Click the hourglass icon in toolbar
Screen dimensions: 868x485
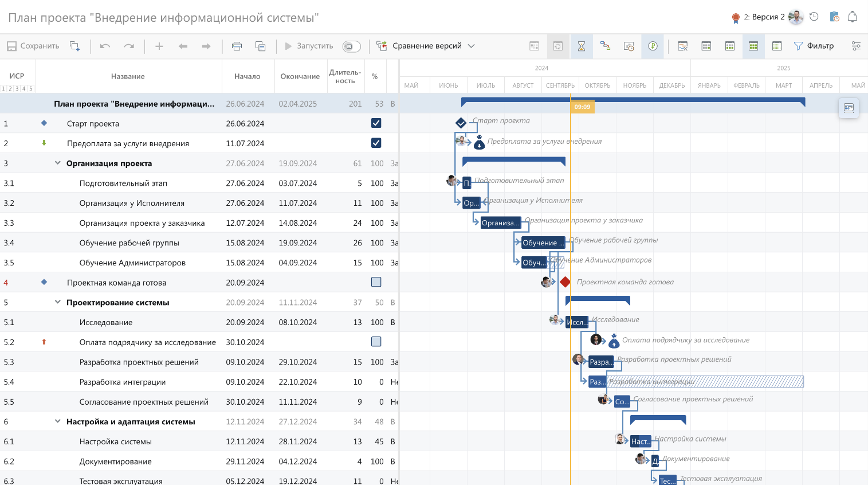(x=582, y=46)
